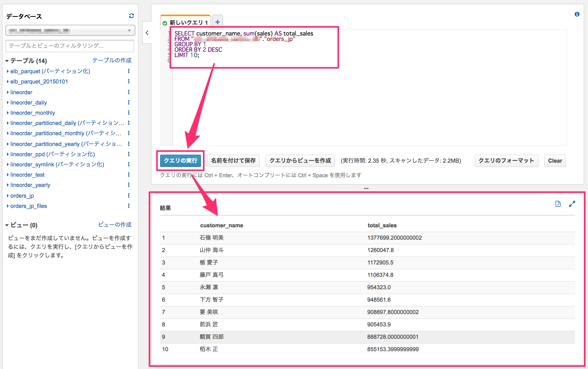Image resolution: width=588 pixels, height=369 pixels.
Task: Select the 新しいクエリ 1 tab
Action: click(x=186, y=23)
